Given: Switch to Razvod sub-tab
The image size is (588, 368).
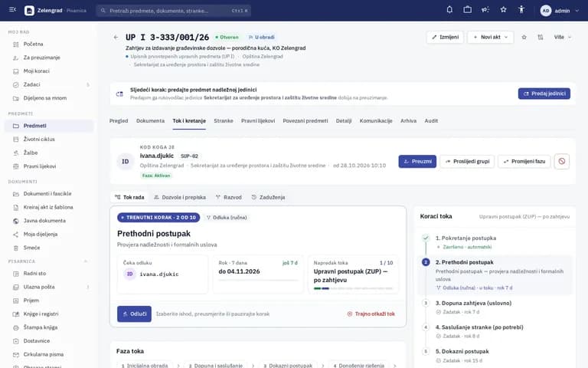Looking at the screenshot, I should [229, 197].
